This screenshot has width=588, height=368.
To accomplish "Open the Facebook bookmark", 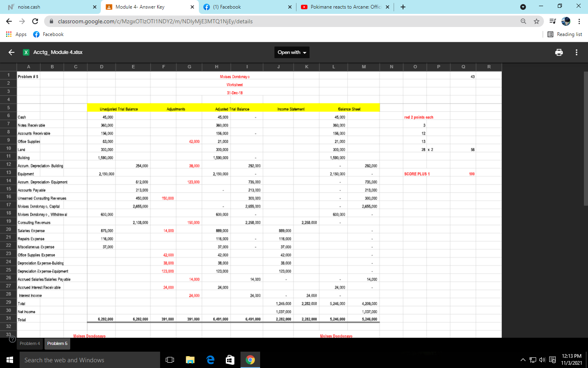I will tap(49, 34).
